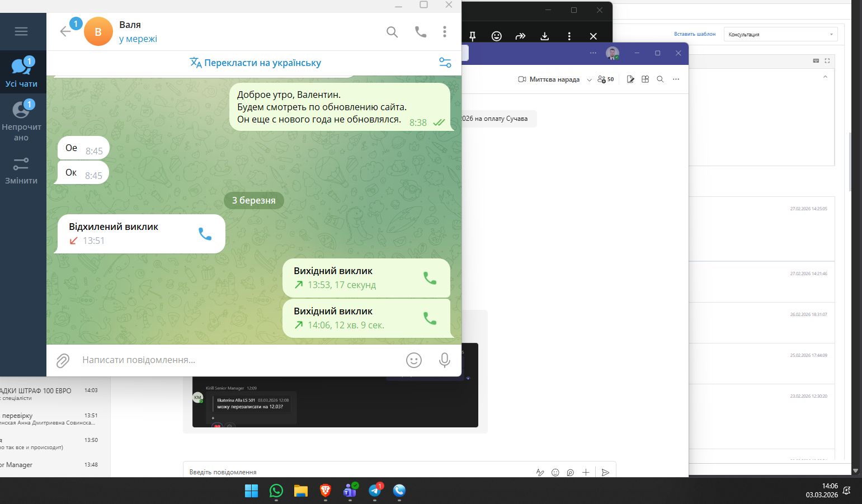Search inside the Валя chat
The image size is (862, 504).
click(392, 32)
